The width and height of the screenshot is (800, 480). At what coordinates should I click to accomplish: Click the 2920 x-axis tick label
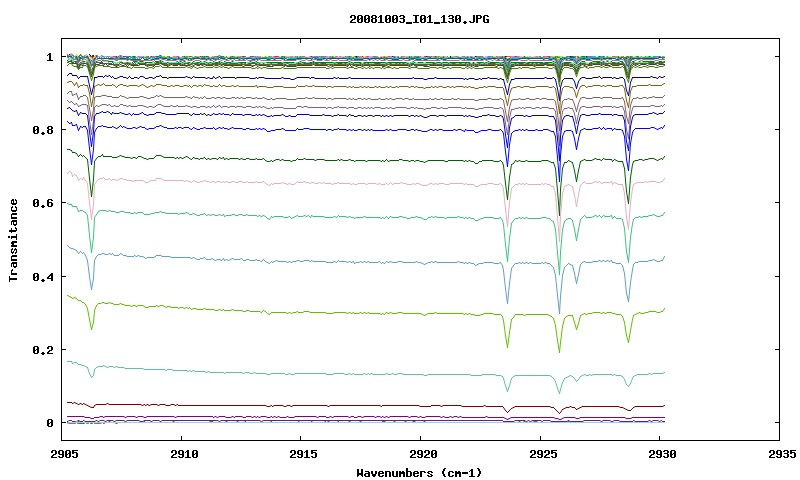click(423, 454)
